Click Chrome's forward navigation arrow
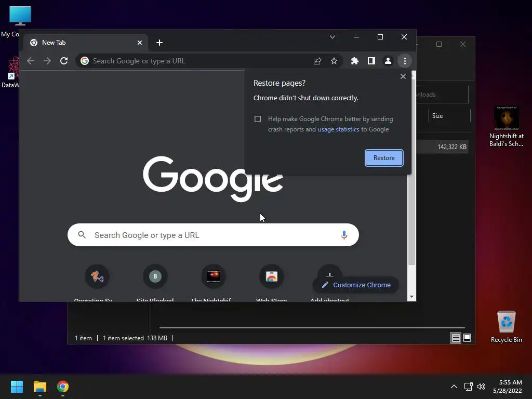The width and height of the screenshot is (532, 399). click(x=47, y=61)
